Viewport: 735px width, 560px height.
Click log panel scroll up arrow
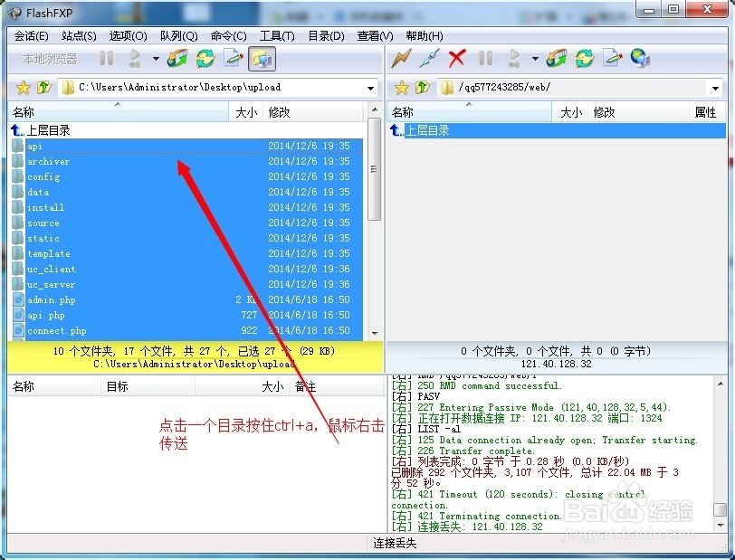pyautogui.click(x=720, y=384)
